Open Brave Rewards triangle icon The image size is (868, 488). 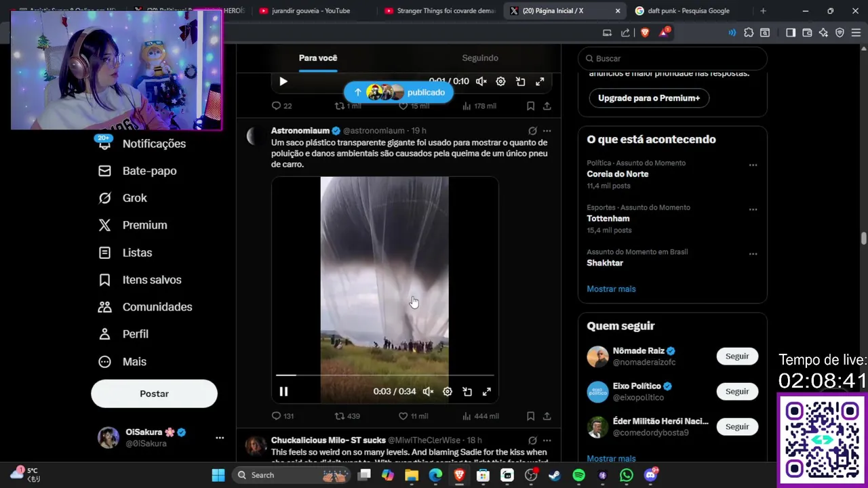point(664,33)
